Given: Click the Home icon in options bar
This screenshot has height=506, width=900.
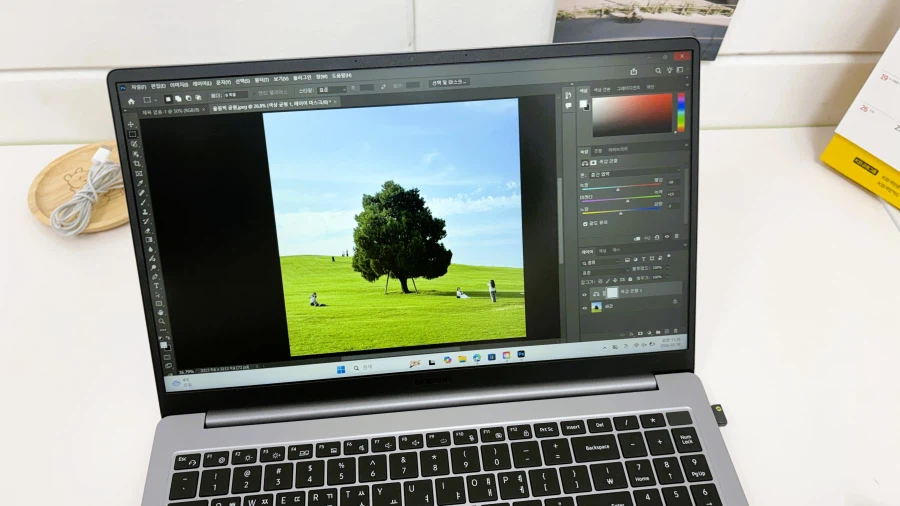Looking at the screenshot, I should tap(131, 101).
